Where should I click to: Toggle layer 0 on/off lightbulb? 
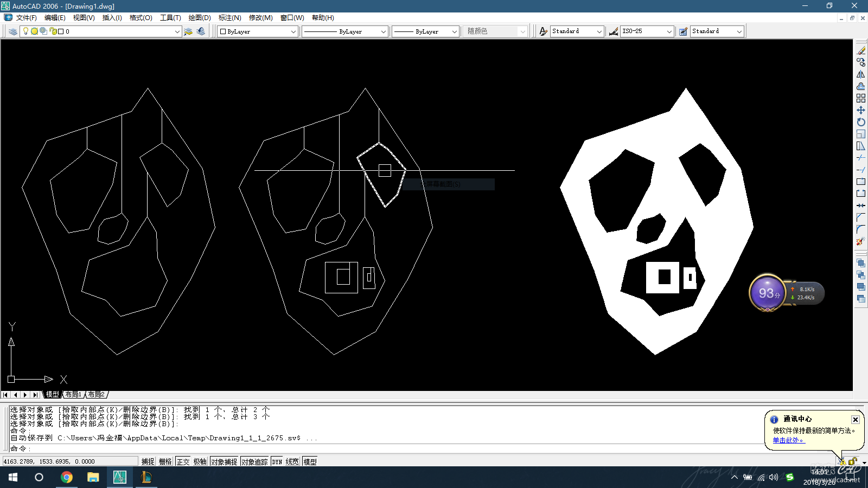pyautogui.click(x=25, y=31)
